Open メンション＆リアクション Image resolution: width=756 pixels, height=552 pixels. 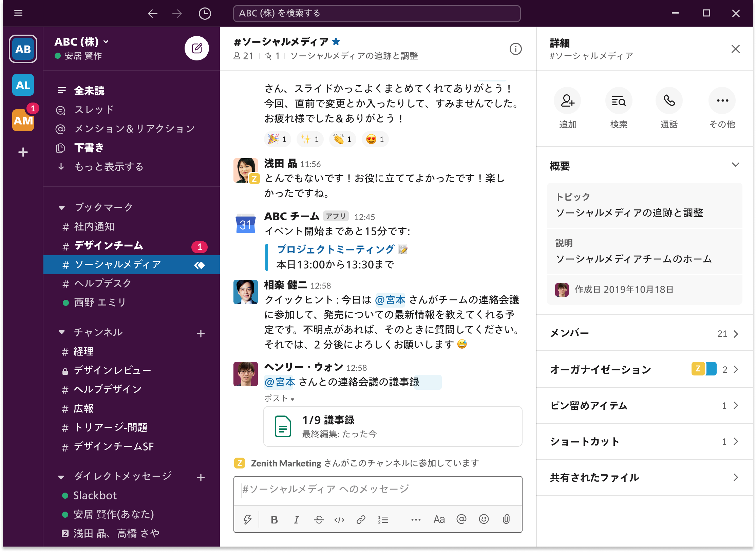132,129
